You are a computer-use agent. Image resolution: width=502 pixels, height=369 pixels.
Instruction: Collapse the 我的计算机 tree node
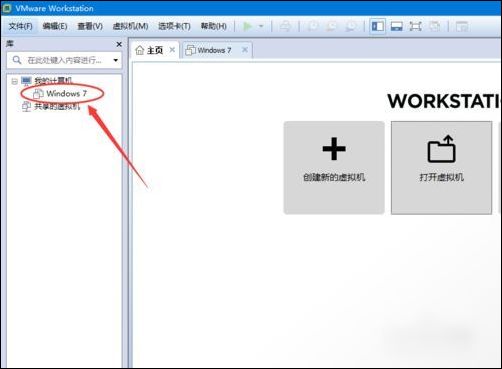tap(14, 81)
